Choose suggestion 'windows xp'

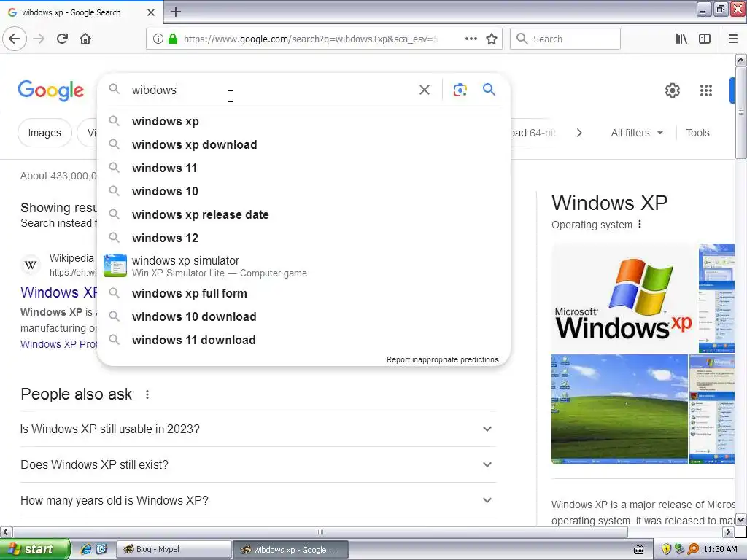point(303,122)
